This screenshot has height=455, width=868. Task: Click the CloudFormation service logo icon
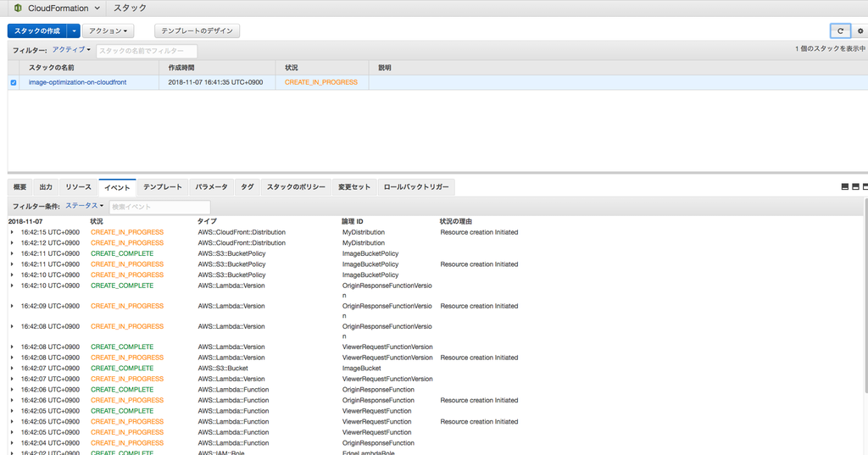click(18, 8)
